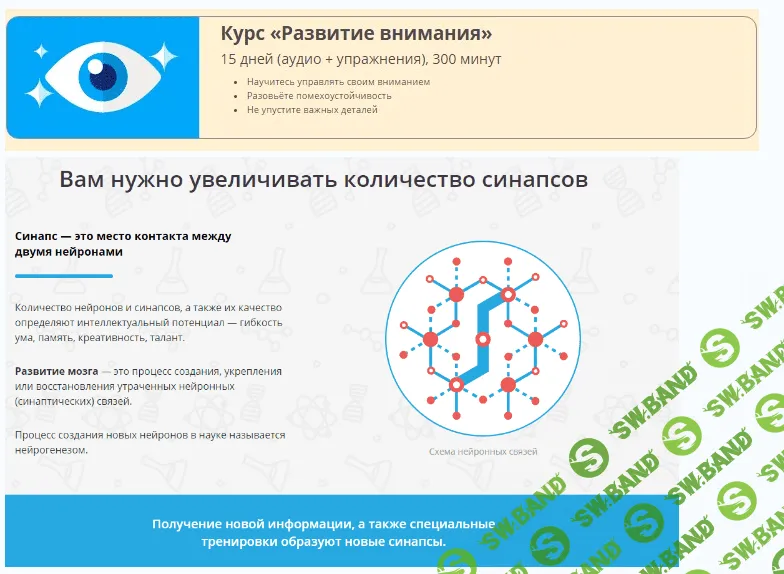Select bullet "Не упустите важных деталей"
784x574 pixels.
[312, 110]
